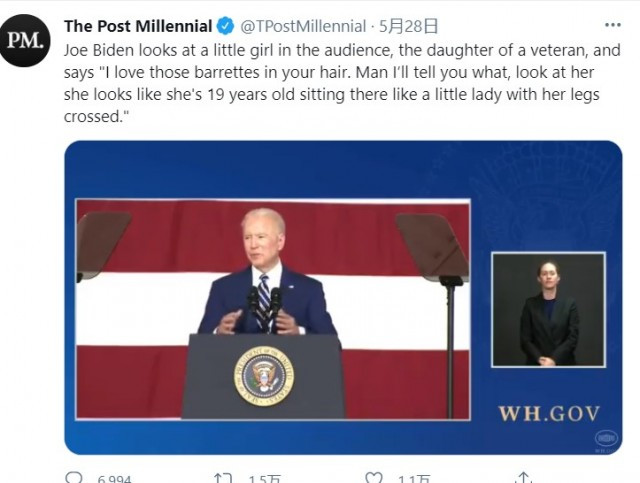Like the tweet with heart icon

point(373,478)
